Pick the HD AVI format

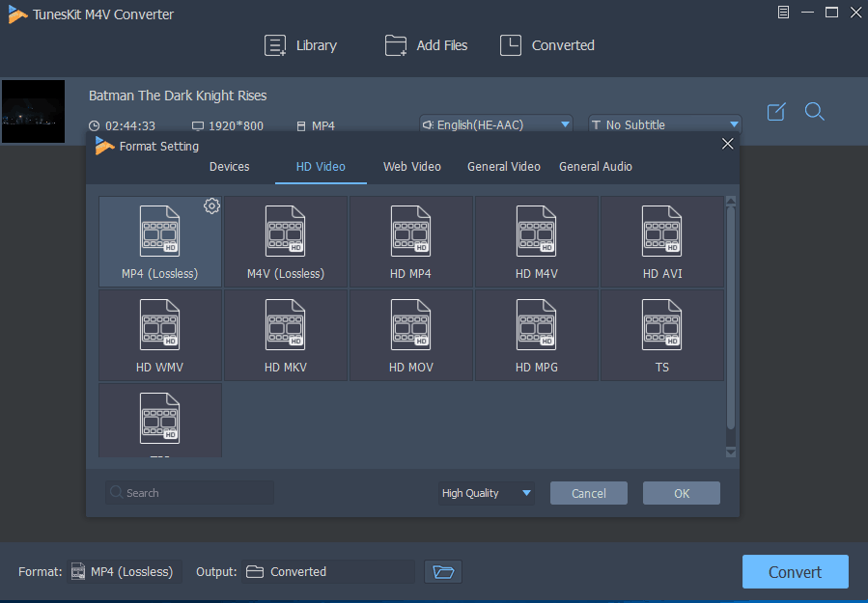click(x=662, y=242)
